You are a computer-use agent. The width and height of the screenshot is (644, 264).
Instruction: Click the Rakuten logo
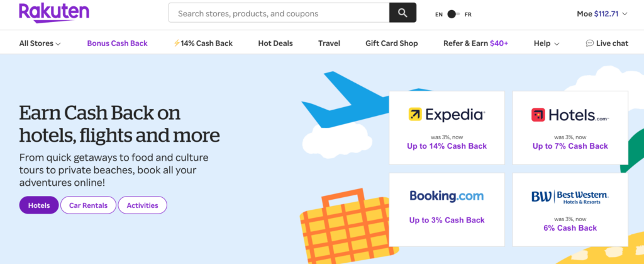(x=53, y=13)
